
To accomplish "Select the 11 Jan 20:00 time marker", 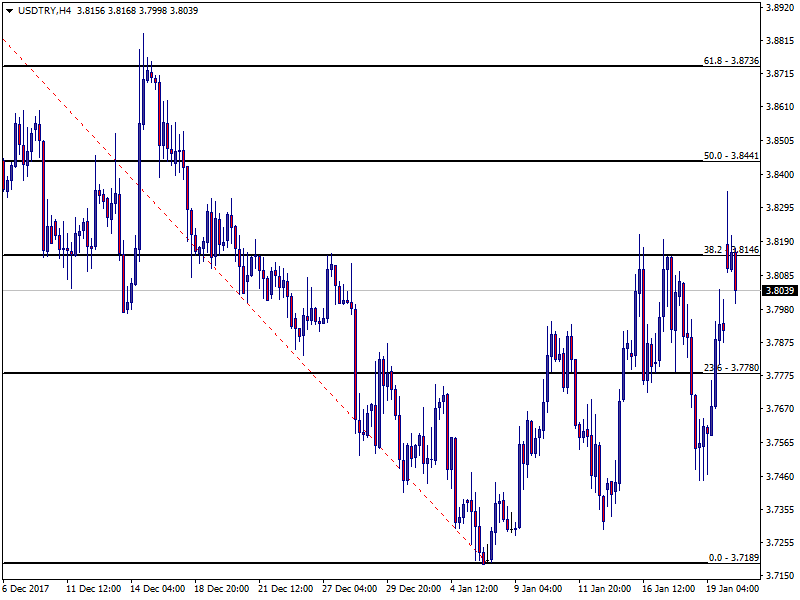I will coord(606,590).
